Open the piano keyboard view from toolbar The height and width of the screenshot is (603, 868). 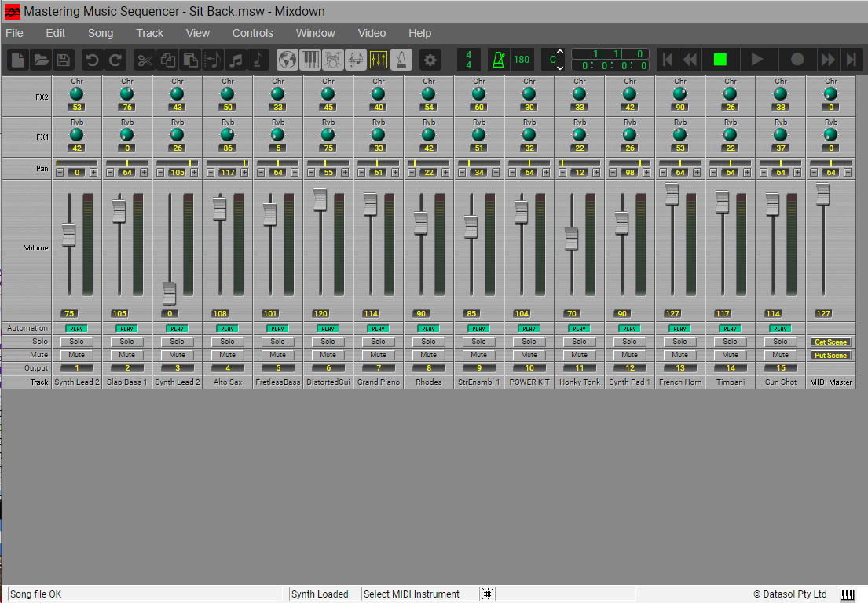[310, 60]
